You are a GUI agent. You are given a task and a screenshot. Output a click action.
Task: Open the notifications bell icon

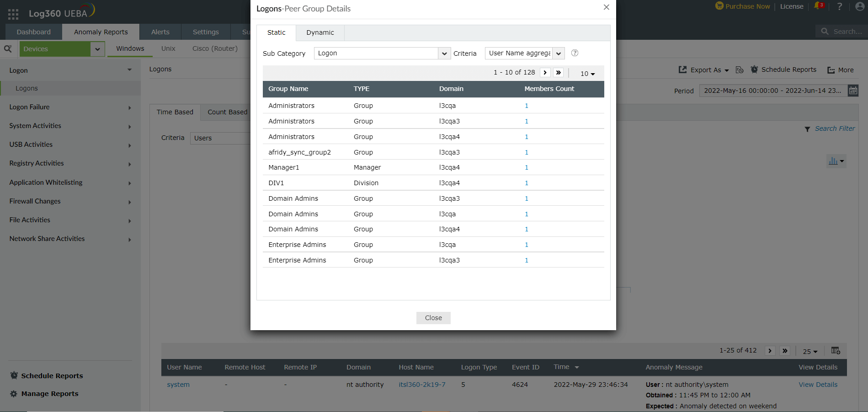[819, 6]
